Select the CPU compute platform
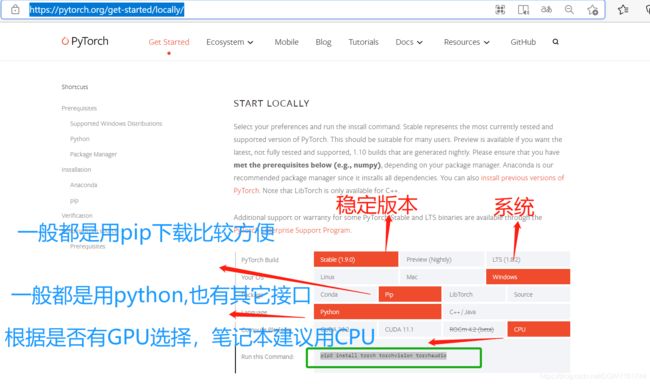The height and width of the screenshot is (384, 650). (x=538, y=329)
